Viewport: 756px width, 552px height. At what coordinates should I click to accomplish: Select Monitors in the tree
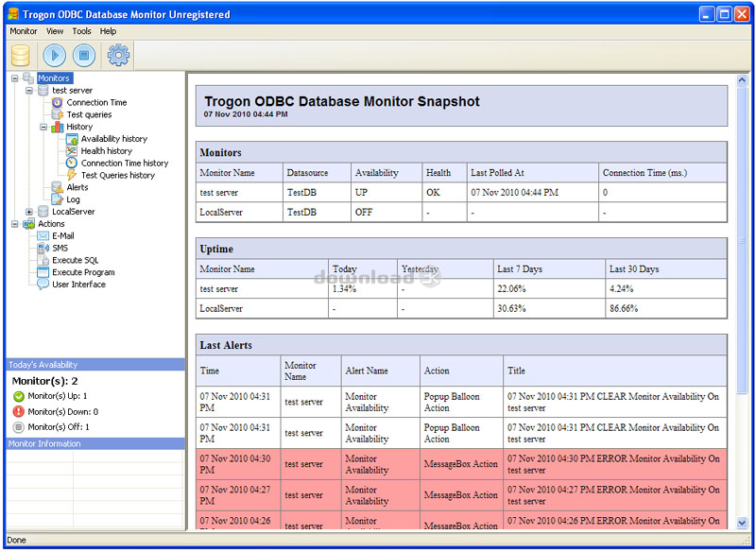54,78
